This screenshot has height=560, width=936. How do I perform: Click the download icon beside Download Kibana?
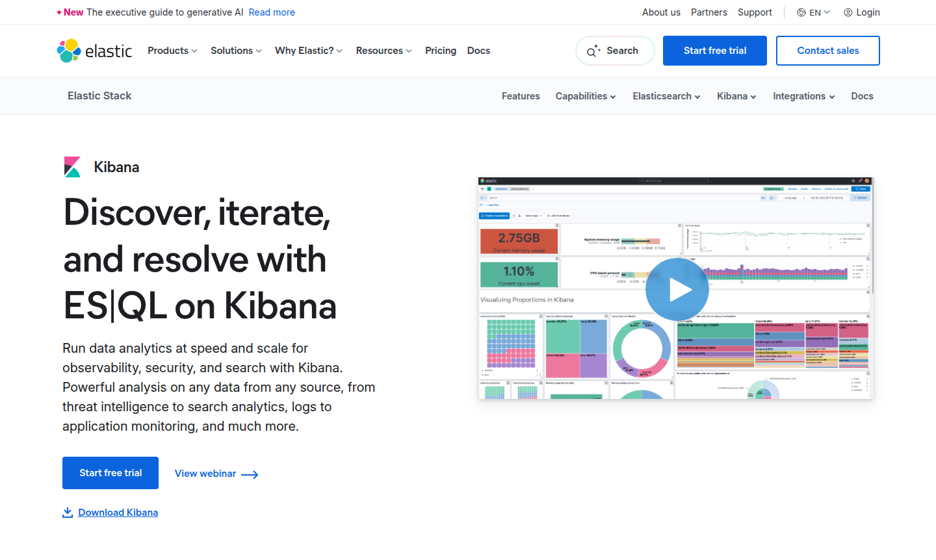point(67,512)
